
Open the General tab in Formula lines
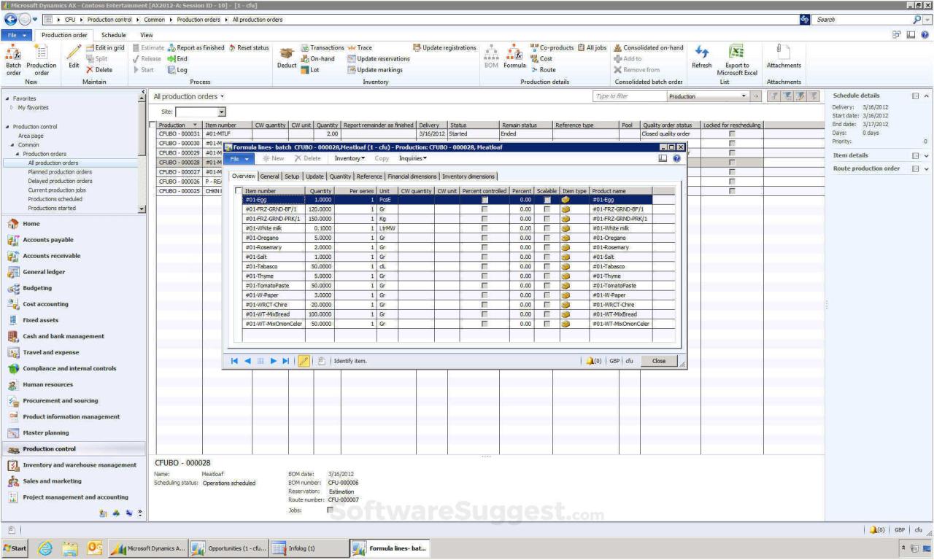click(269, 176)
